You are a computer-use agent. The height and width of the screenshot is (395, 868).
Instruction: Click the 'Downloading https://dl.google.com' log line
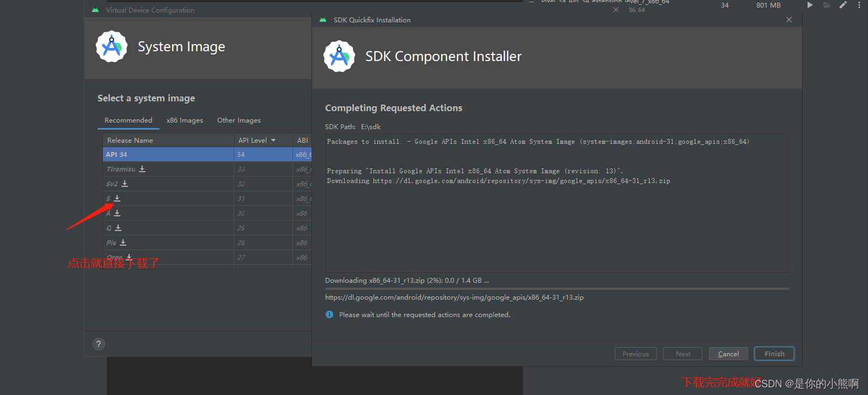[498, 181]
